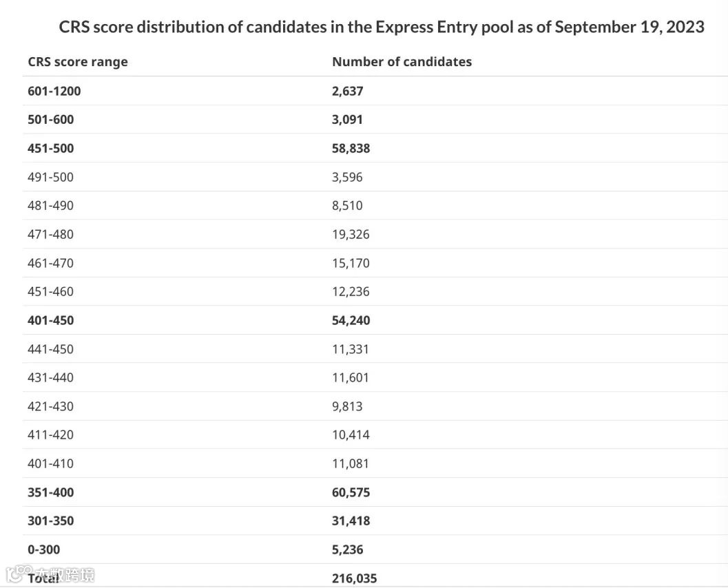
Task: Select the 11,601 value for 431-440
Action: coord(350,377)
